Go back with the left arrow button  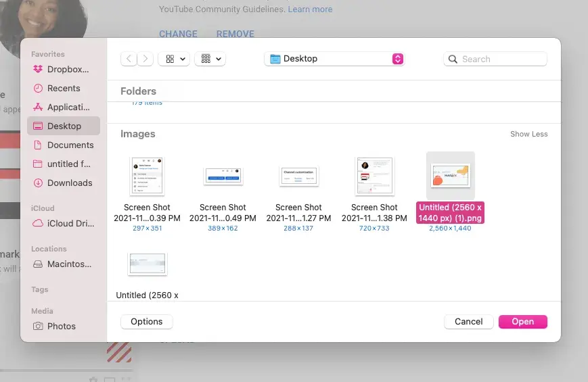pos(129,59)
